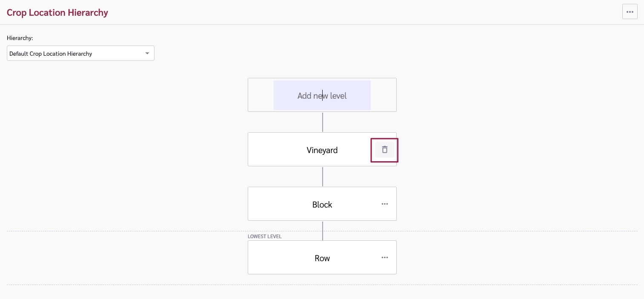Open the Block level options menu
The height and width of the screenshot is (299, 644).
tap(385, 204)
